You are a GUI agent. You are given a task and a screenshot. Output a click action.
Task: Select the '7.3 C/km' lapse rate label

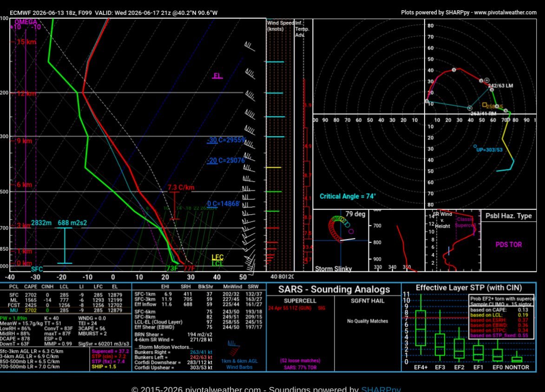pos(181,188)
